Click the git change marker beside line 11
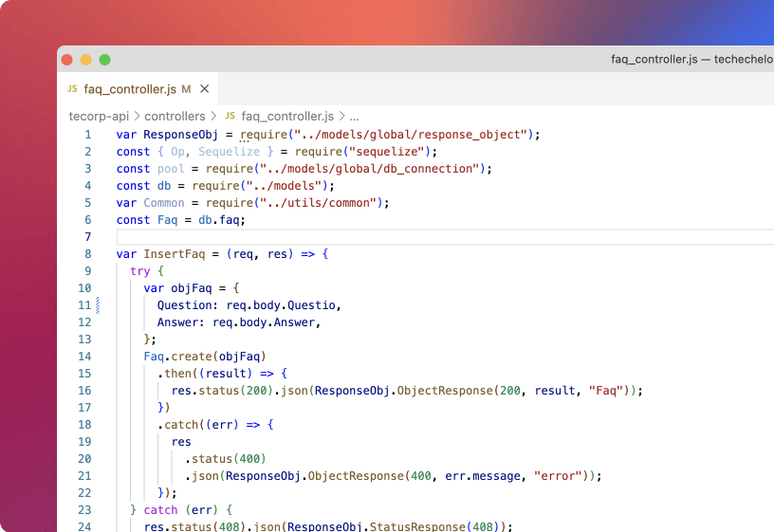Viewport: 774px width, 532px height. (x=98, y=305)
